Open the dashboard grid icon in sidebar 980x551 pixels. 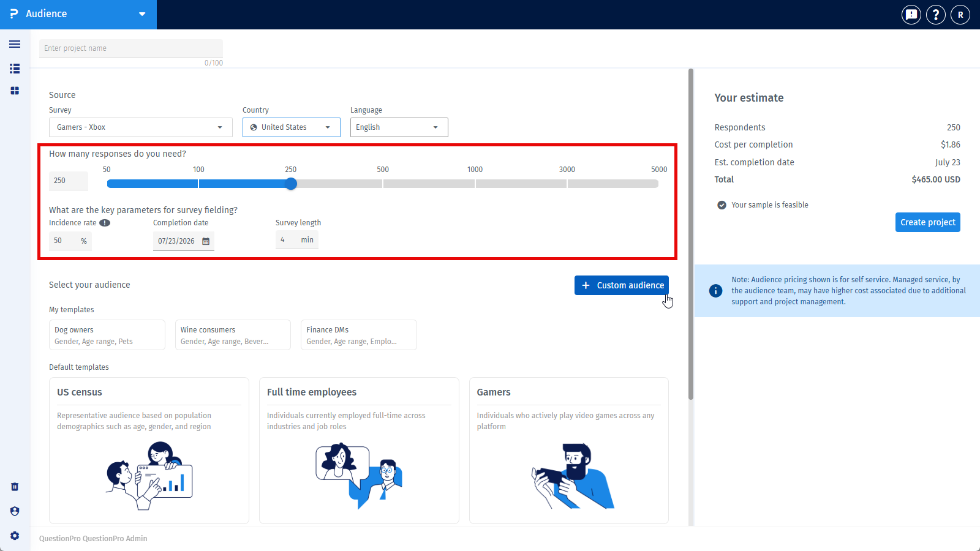point(15,91)
